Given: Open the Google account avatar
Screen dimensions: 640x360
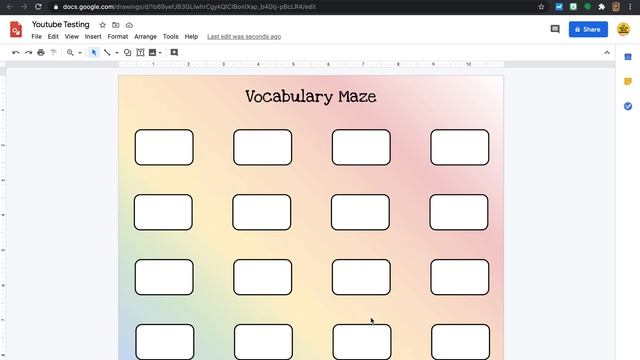Looking at the screenshot, I should [623, 29].
